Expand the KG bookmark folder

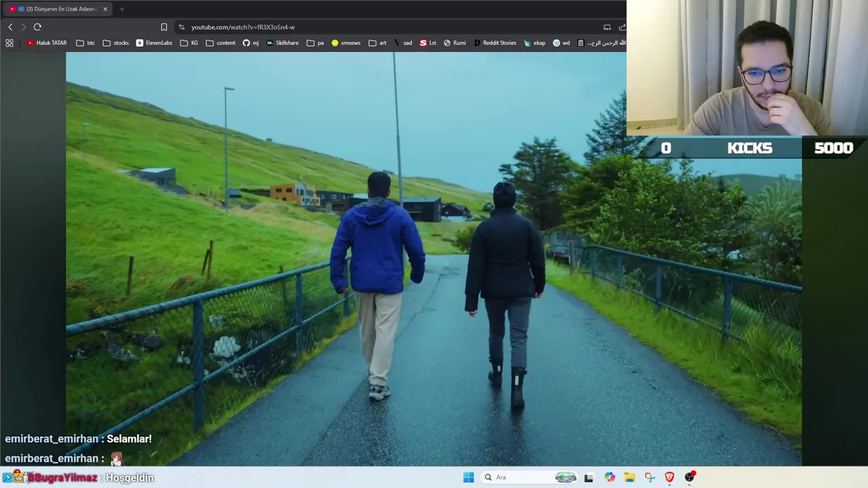click(x=189, y=43)
